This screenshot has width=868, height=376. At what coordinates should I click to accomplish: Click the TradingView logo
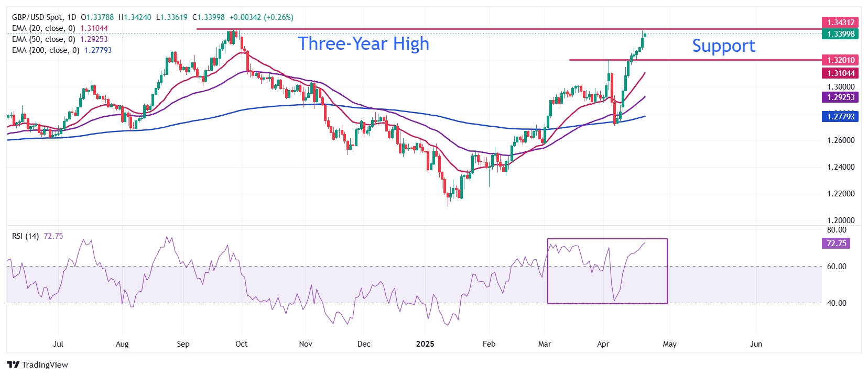click(x=37, y=365)
